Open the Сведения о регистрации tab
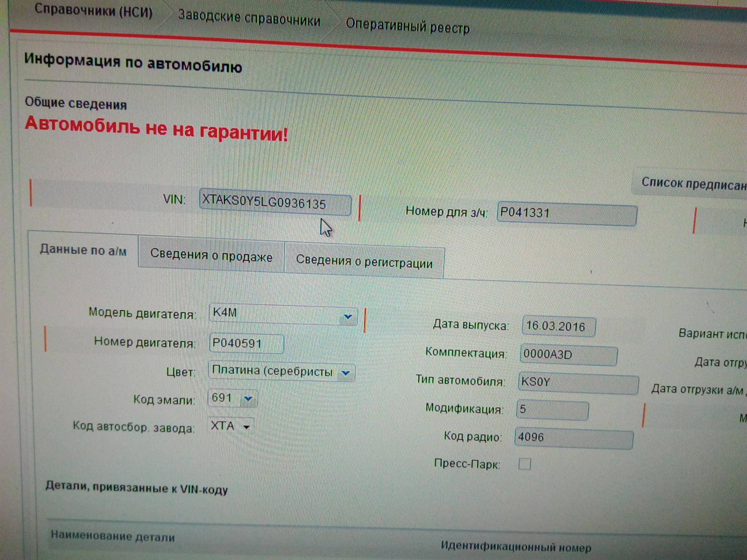 [364, 262]
